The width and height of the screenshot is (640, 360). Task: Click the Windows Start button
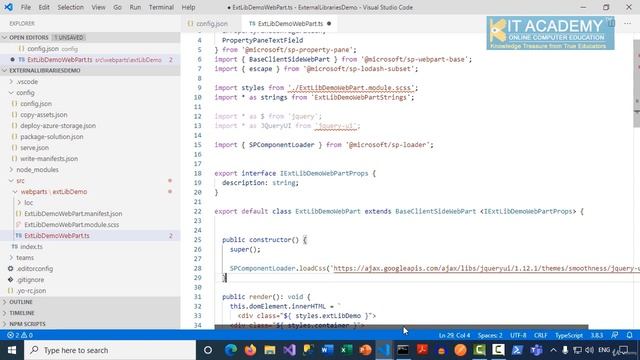(x=12, y=350)
